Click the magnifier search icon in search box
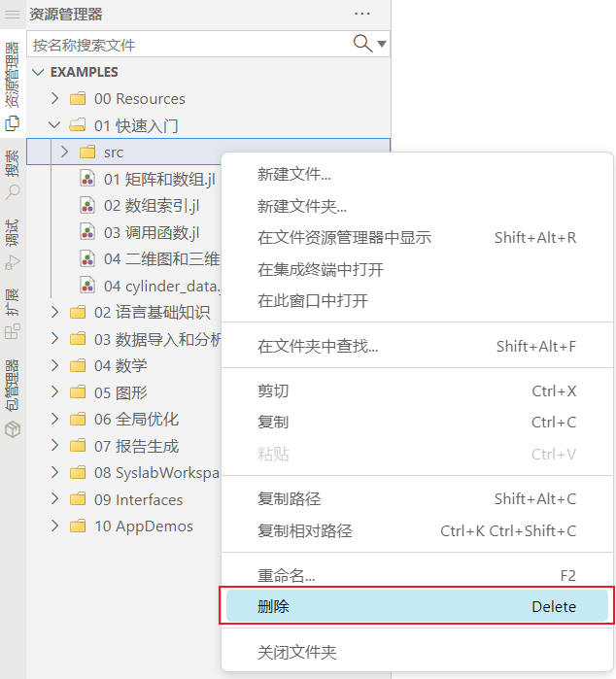This screenshot has width=616, height=679. (x=362, y=44)
